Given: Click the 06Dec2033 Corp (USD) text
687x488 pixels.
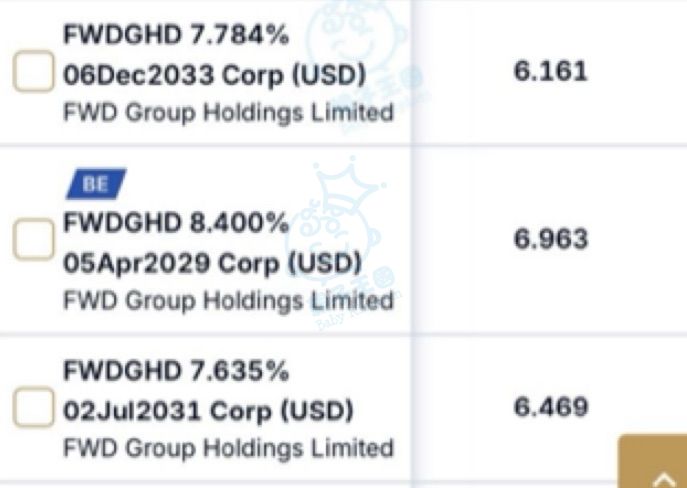Looking at the screenshot, I should [x=215, y=75].
